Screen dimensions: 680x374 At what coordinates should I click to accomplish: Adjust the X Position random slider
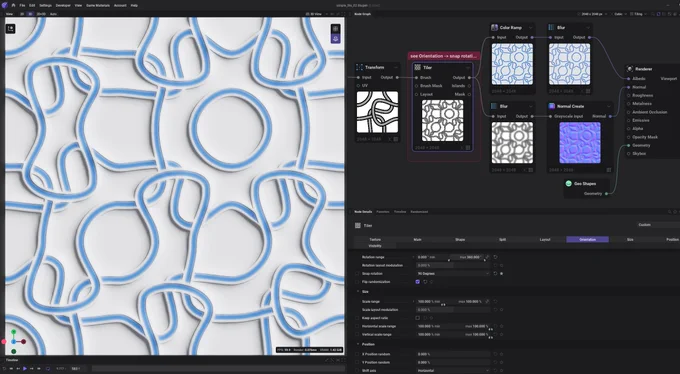(453, 354)
